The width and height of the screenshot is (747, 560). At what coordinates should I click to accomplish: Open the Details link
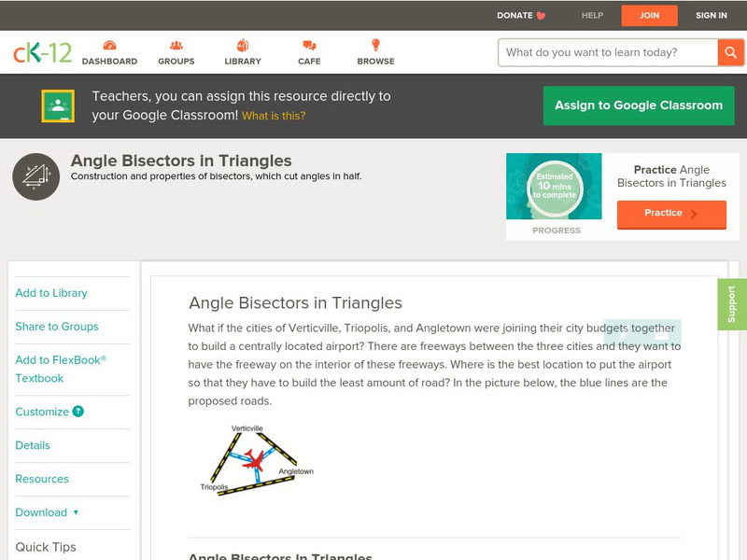point(33,445)
